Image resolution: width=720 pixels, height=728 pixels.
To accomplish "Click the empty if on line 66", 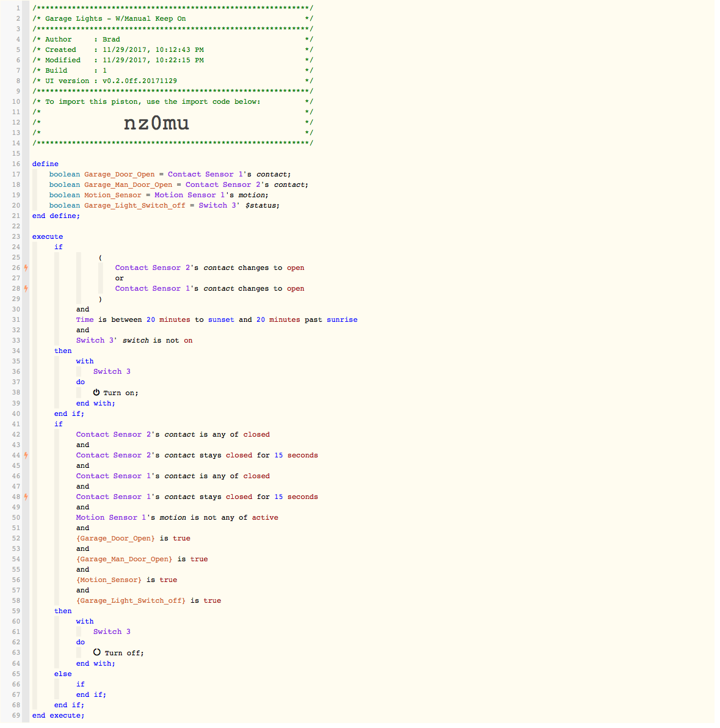I will click(x=81, y=685).
